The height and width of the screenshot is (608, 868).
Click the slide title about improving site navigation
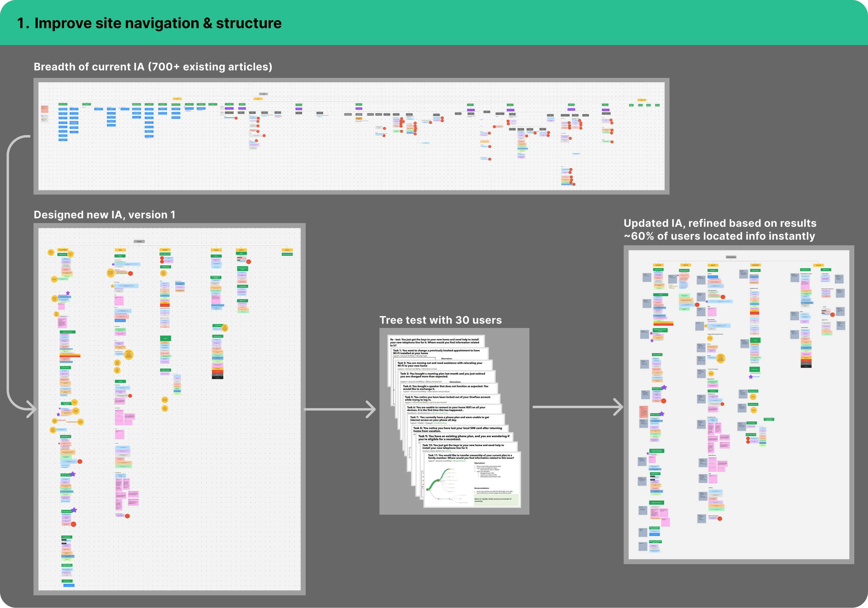click(x=149, y=24)
